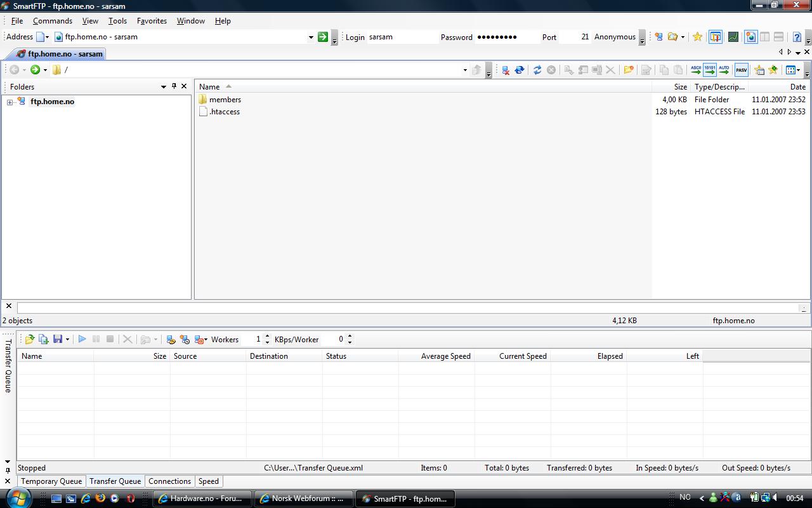The width and height of the screenshot is (812, 508).
Task: Increase the KBps/Worker stepper
Action: click(350, 336)
